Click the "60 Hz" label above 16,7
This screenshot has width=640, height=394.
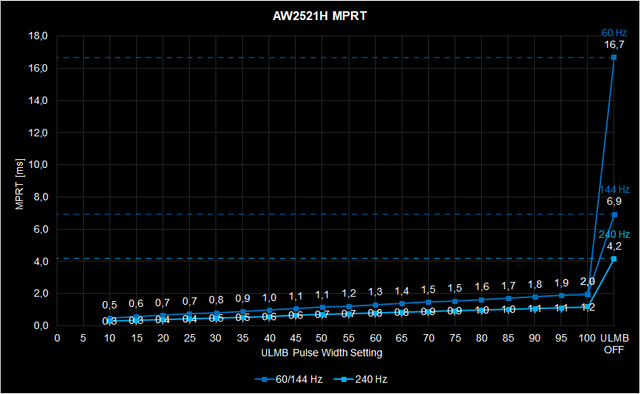tap(614, 33)
